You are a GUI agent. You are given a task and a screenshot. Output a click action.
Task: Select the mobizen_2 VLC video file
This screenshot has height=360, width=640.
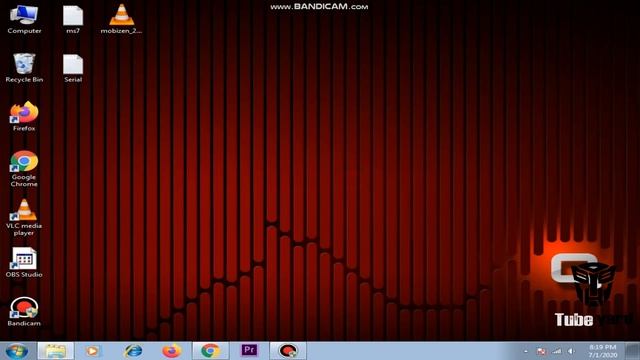(121, 19)
